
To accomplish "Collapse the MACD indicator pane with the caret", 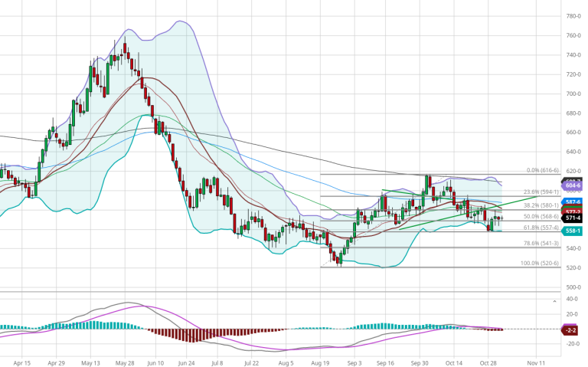I will (554, 302).
